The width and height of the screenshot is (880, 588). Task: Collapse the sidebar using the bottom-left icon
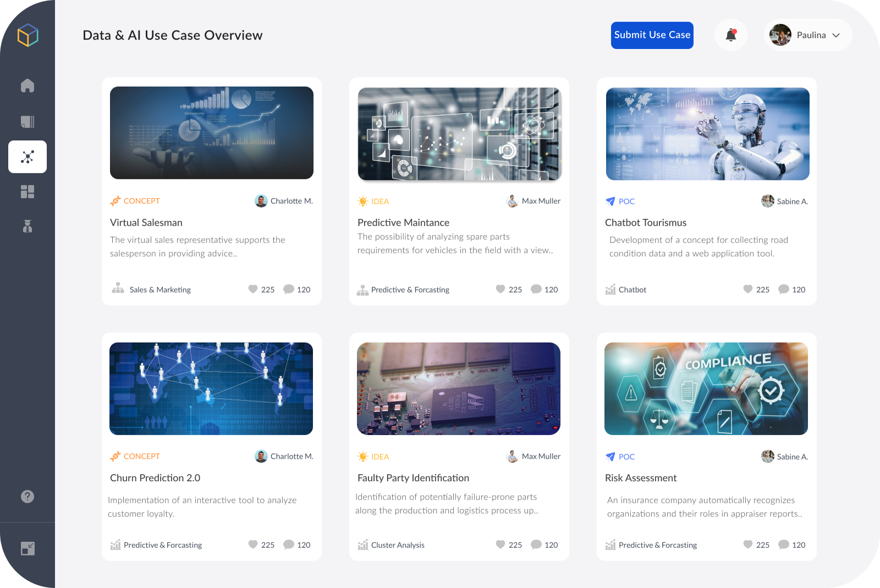click(28, 548)
